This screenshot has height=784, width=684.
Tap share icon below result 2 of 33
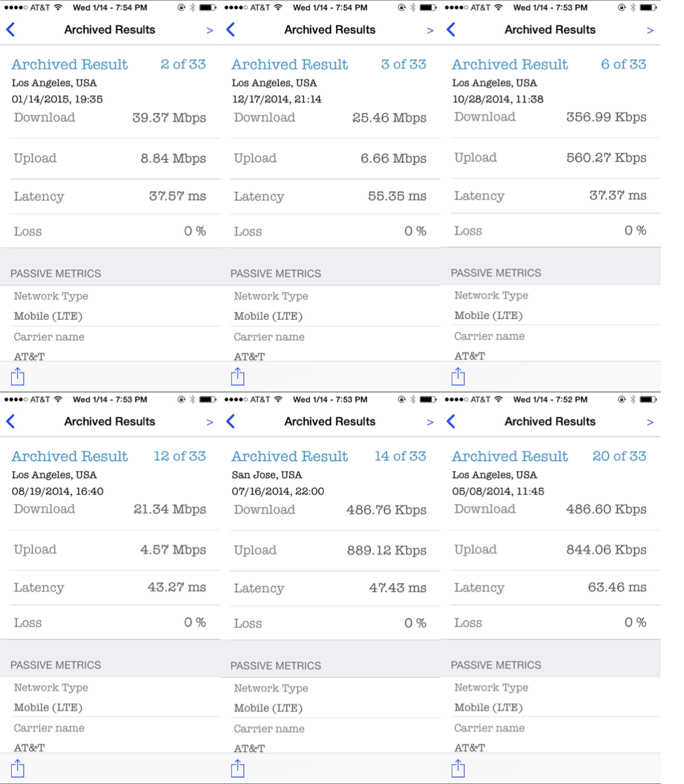pyautogui.click(x=18, y=376)
